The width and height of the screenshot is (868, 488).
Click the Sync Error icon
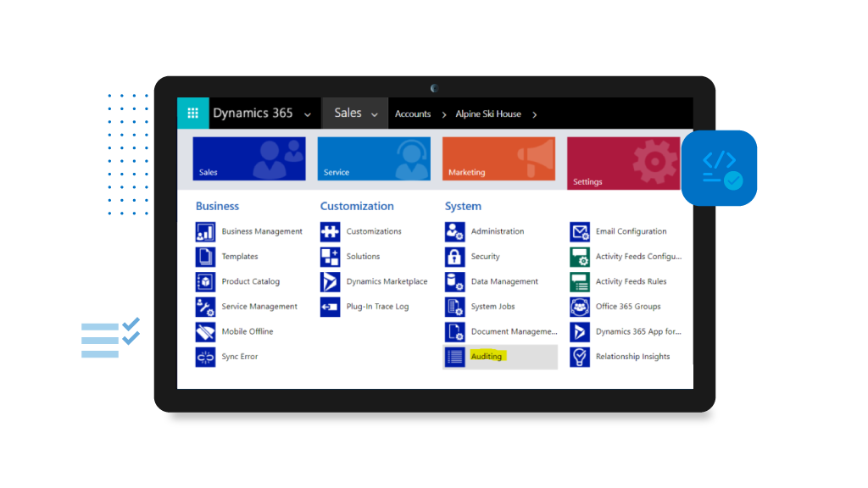[x=205, y=357]
